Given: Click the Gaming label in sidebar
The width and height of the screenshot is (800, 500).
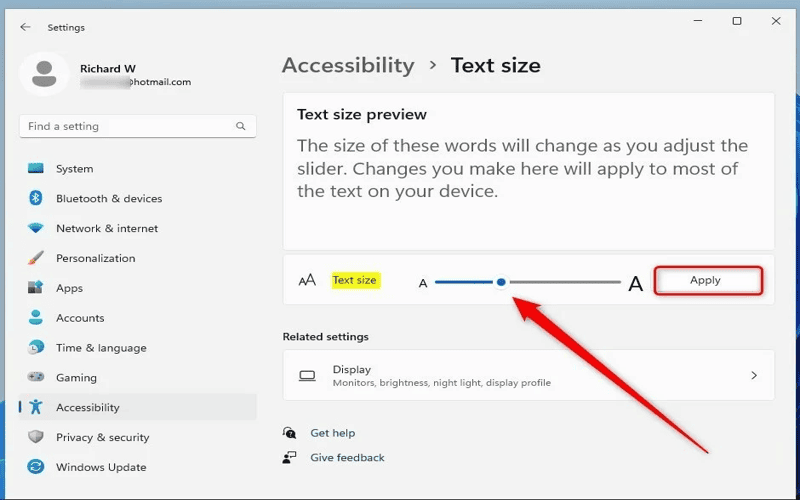Looking at the screenshot, I should 77,378.
